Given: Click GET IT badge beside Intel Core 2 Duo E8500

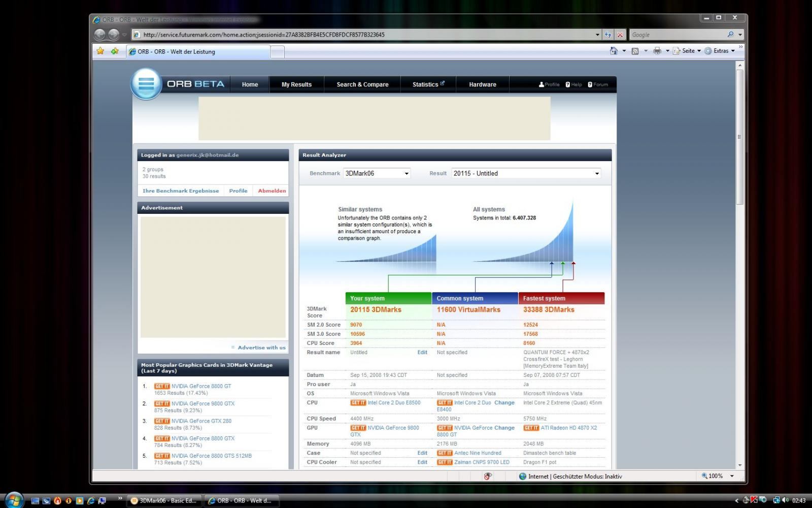Looking at the screenshot, I should click(358, 402).
